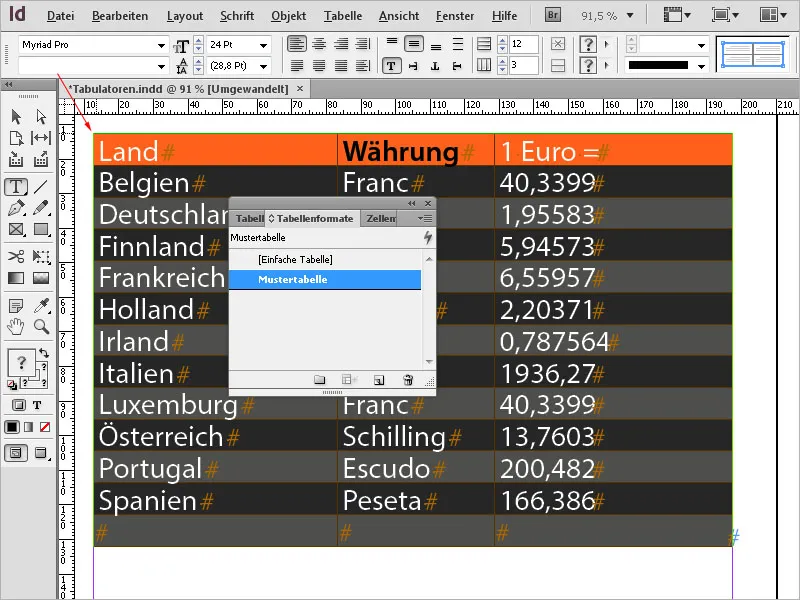Image resolution: width=800 pixels, height=600 pixels.
Task: Open the Schrift menu
Action: (x=237, y=16)
